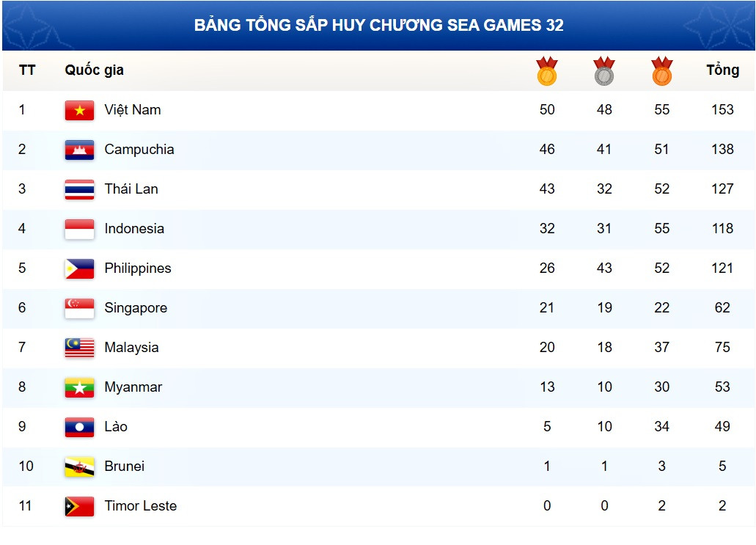Click the SEA Games 32 table title
Viewport: 756px width, 545px height.
(x=378, y=26)
